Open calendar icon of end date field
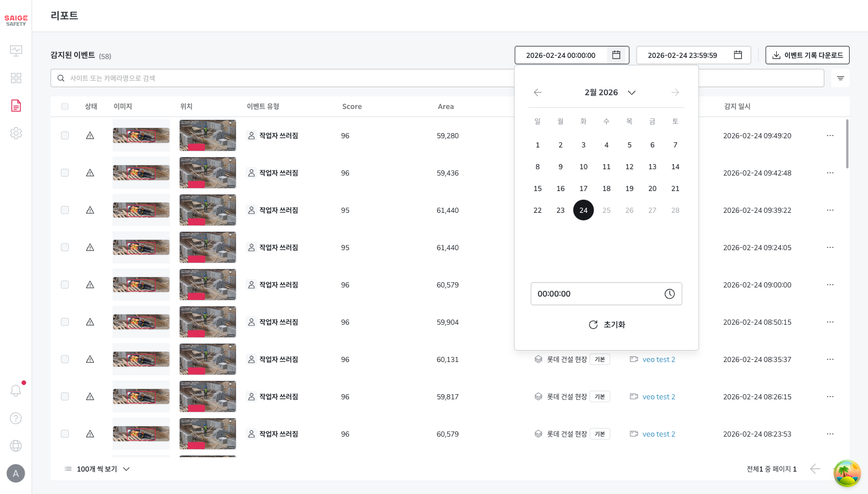 pyautogui.click(x=738, y=55)
